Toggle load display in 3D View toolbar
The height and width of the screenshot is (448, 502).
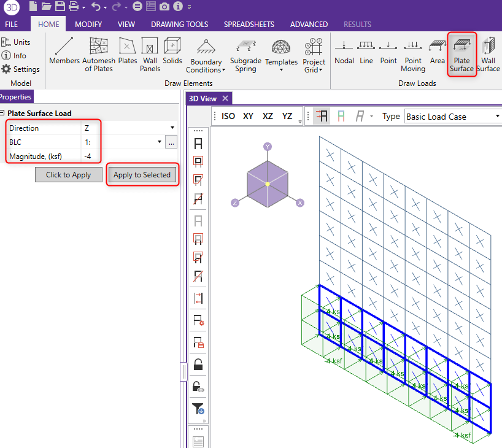[x=322, y=116]
